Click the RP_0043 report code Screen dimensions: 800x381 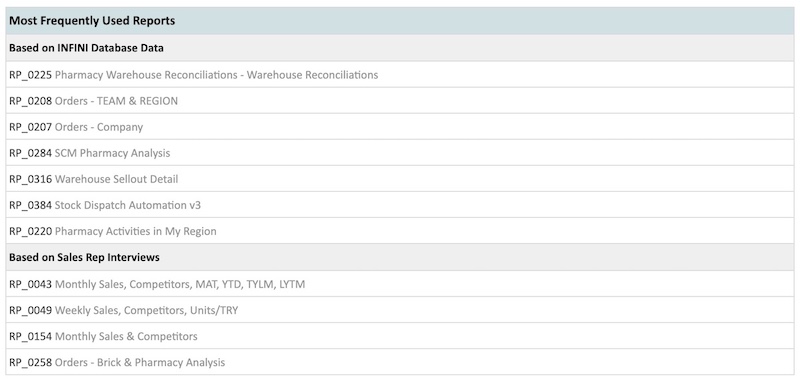[x=31, y=284]
